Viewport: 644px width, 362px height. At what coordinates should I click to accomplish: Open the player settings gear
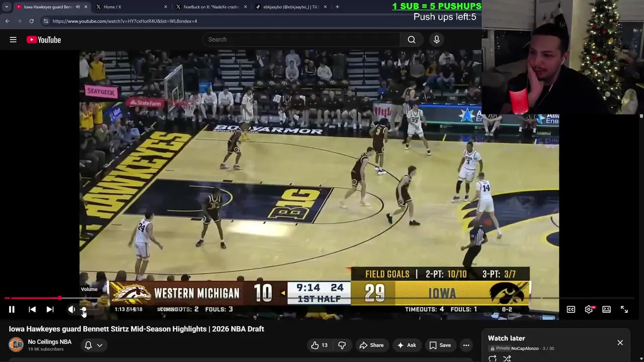(589, 309)
